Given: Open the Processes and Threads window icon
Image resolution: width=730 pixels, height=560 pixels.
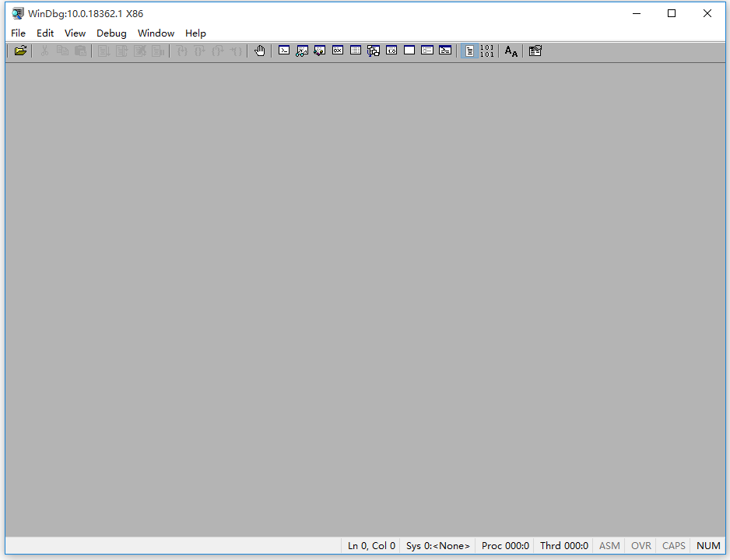Looking at the screenshot, I should pos(427,51).
